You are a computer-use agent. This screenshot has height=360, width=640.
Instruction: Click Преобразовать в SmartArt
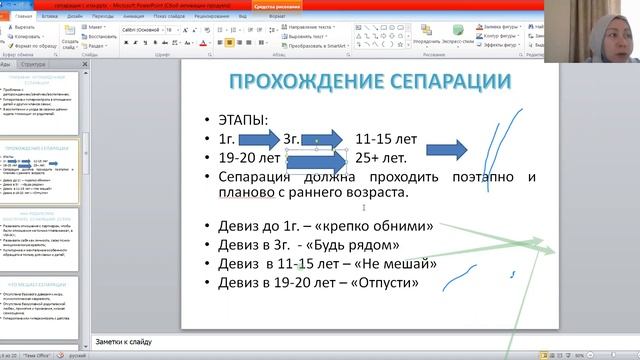[316, 46]
